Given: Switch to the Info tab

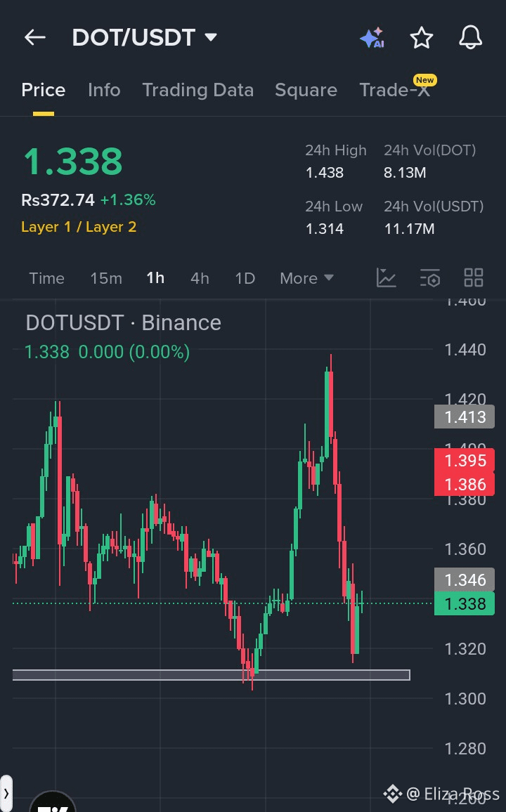Looking at the screenshot, I should pyautogui.click(x=104, y=90).
